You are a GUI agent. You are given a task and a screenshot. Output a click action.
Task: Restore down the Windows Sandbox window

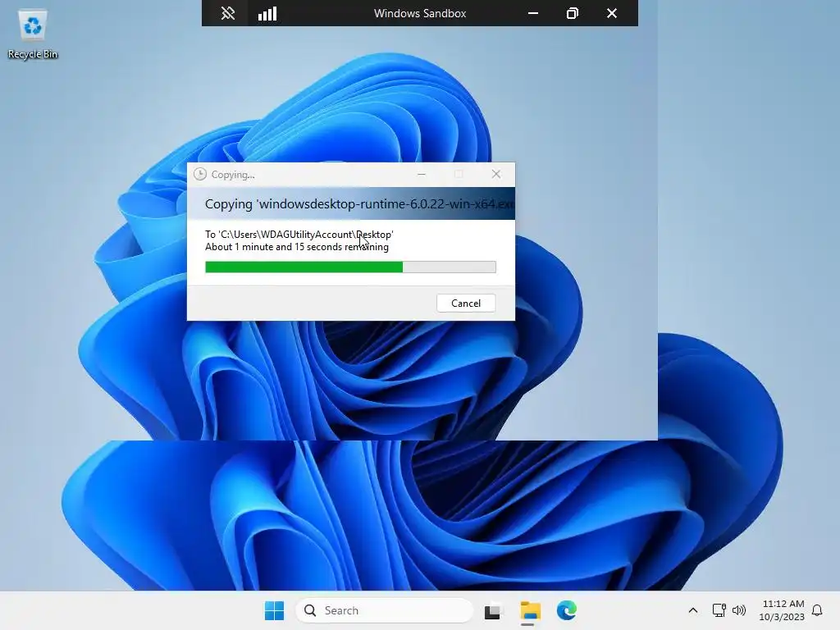572,13
